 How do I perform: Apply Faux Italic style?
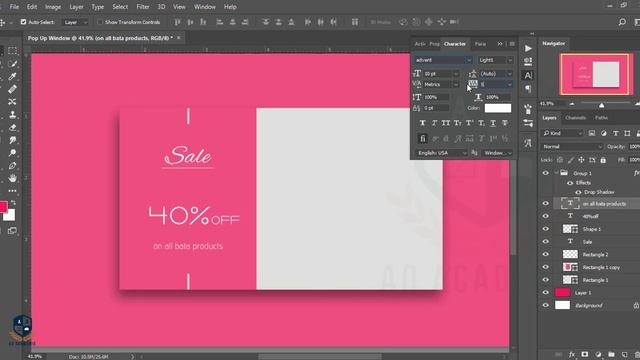click(434, 123)
